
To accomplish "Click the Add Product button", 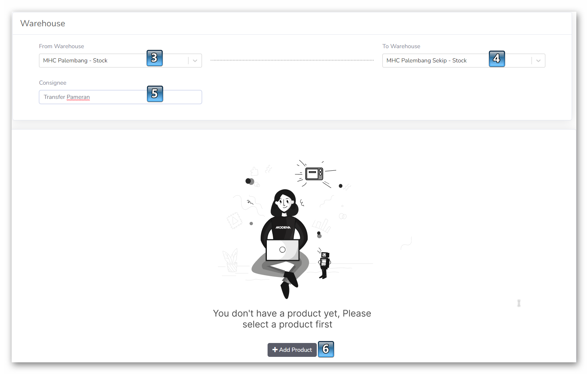I will [292, 350].
